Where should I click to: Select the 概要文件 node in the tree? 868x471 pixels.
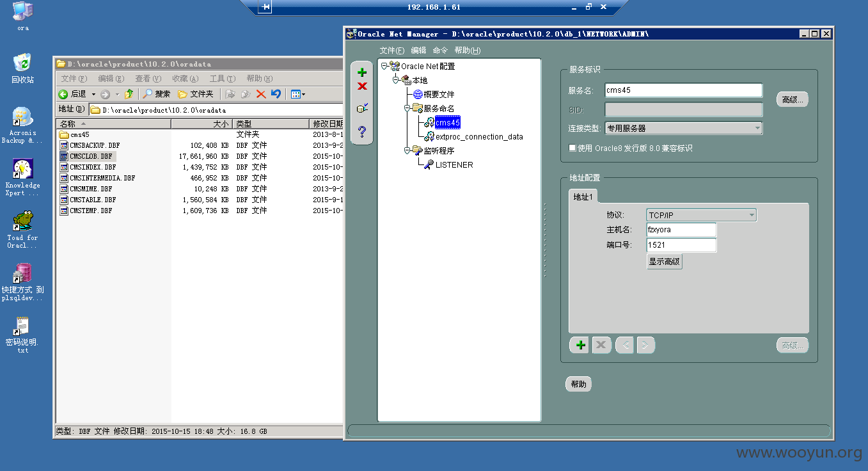pyautogui.click(x=439, y=94)
